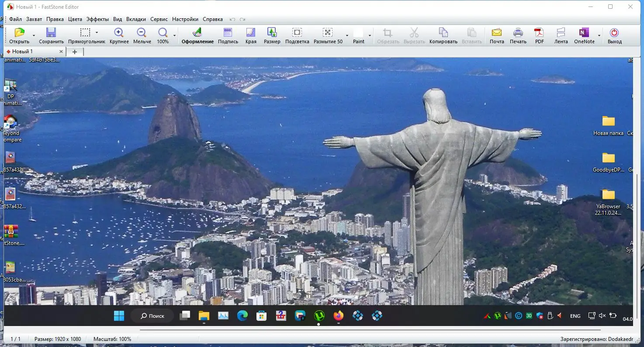Viewport: 644px width, 347px height.
Task: Open the Вид menu
Action: tap(118, 19)
